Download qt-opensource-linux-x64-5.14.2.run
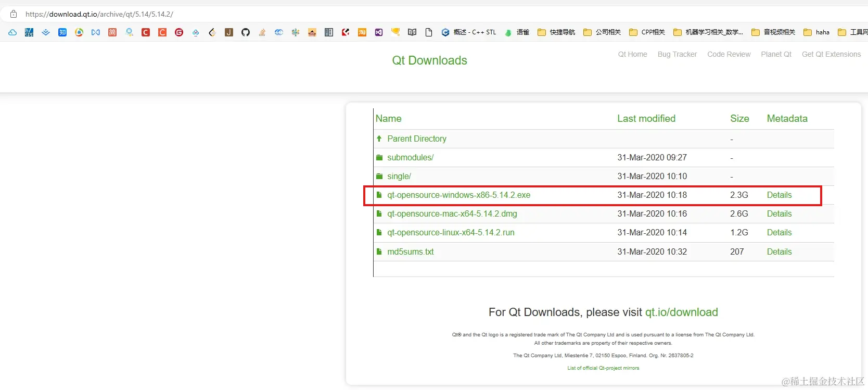The width and height of the screenshot is (868, 390). [451, 232]
